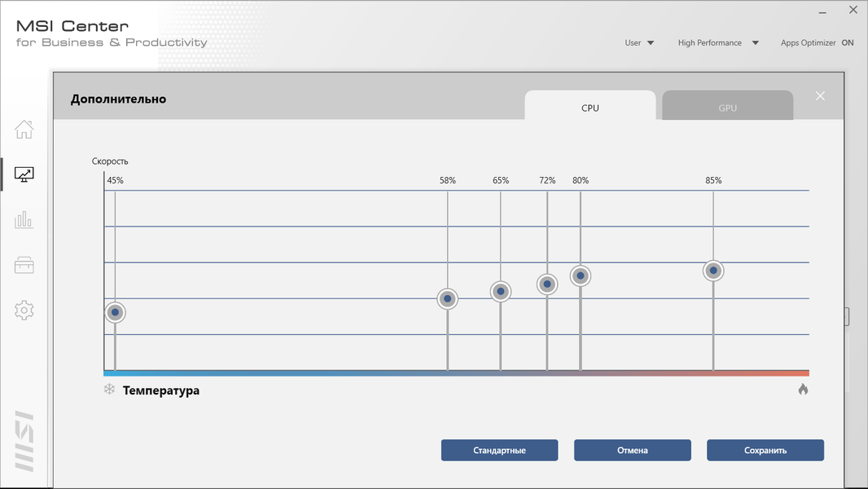Click the 72% speed value label
868x489 pixels.
coord(547,181)
